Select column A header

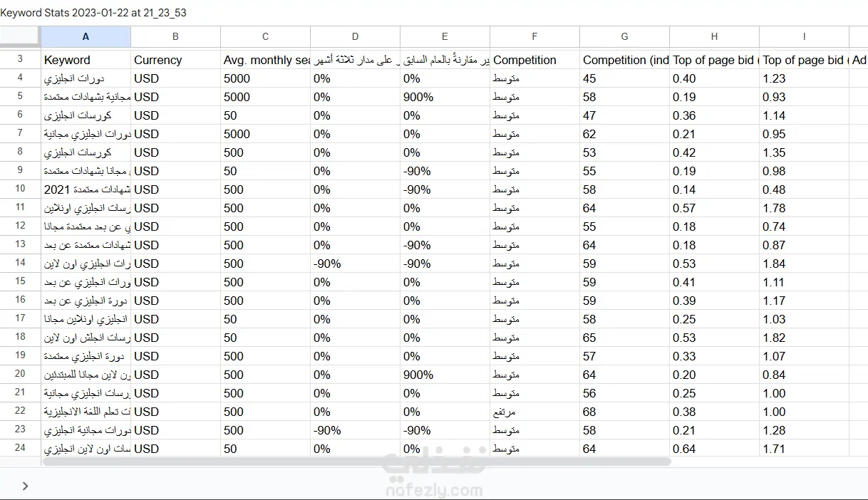pos(86,37)
